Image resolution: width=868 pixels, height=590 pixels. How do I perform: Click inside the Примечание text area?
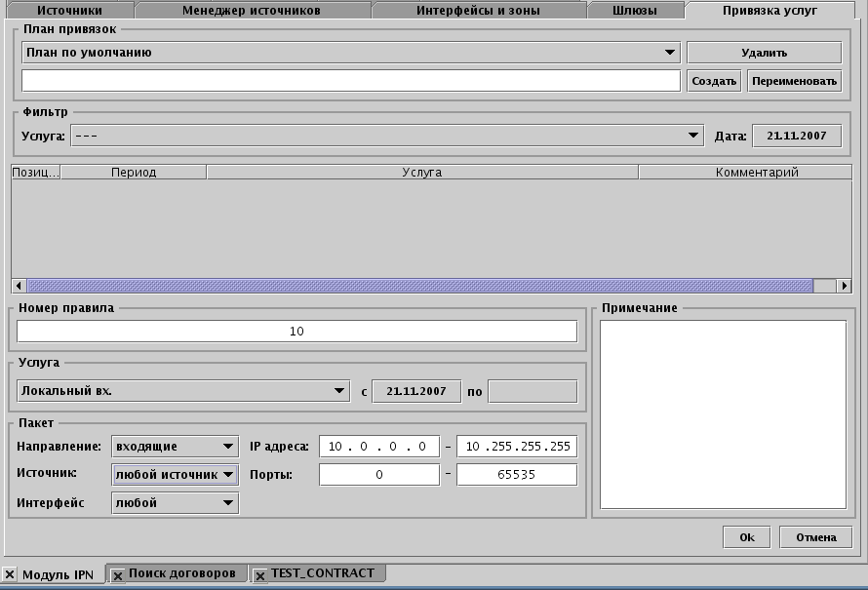tap(723, 414)
